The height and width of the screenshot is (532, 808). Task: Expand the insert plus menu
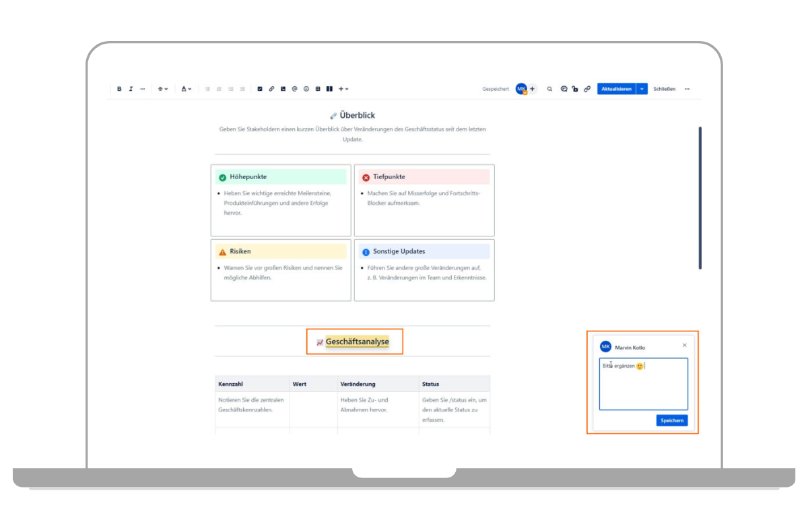[x=343, y=89]
